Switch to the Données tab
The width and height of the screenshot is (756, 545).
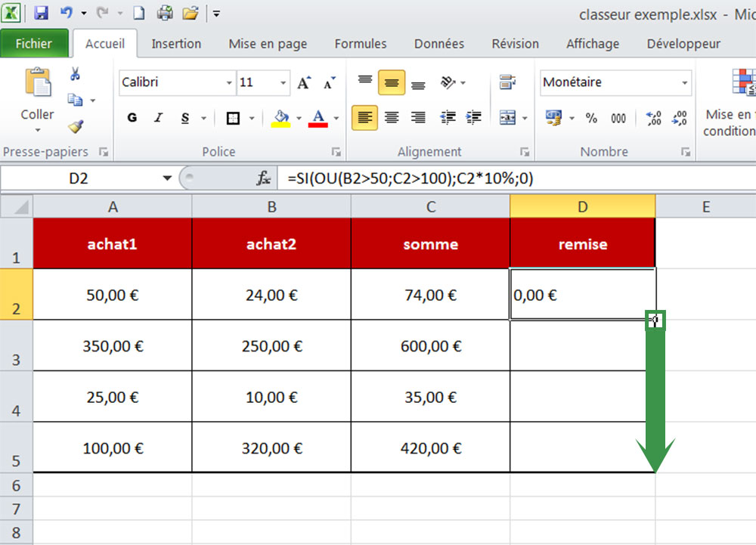pyautogui.click(x=438, y=44)
